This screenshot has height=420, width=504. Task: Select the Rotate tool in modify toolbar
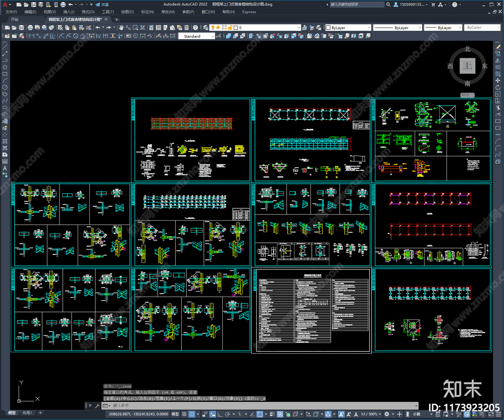(498, 87)
